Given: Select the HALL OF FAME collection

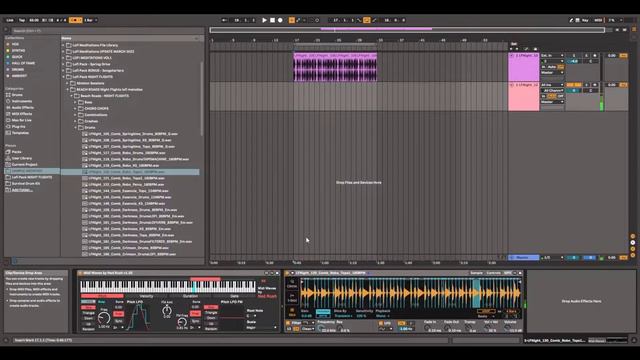Looking at the screenshot, I should [23, 63].
